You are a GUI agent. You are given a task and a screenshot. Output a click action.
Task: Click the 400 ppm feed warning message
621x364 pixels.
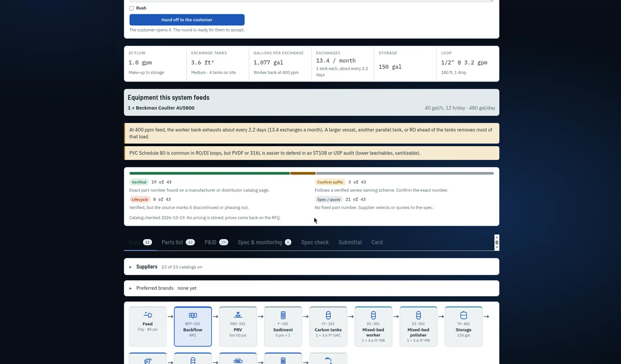pyautogui.click(x=311, y=133)
